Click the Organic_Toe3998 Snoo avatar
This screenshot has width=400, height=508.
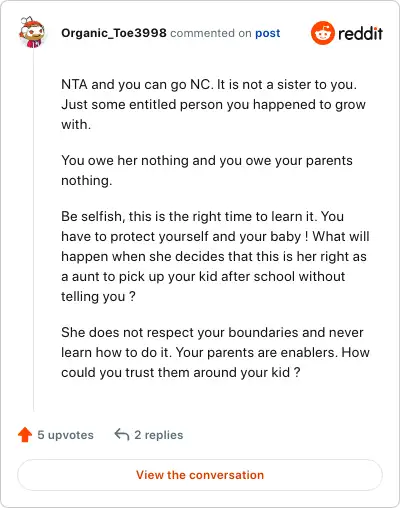tap(32, 32)
